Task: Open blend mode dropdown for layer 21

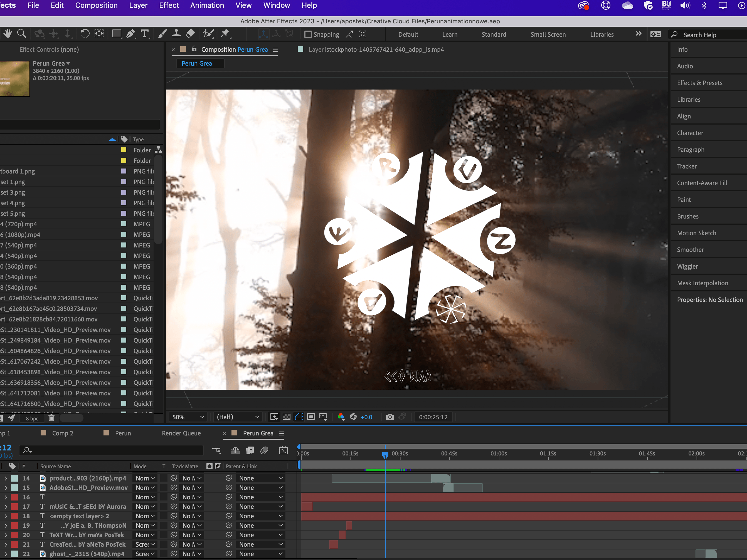Action: [145, 544]
